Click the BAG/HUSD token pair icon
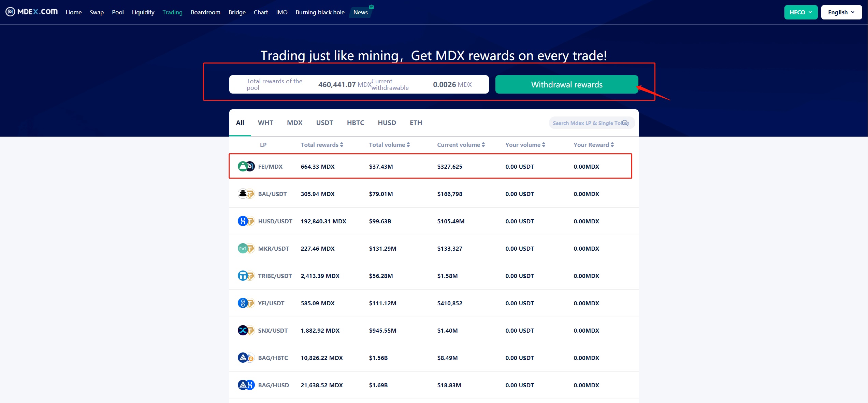This screenshot has width=868, height=403. [x=246, y=385]
